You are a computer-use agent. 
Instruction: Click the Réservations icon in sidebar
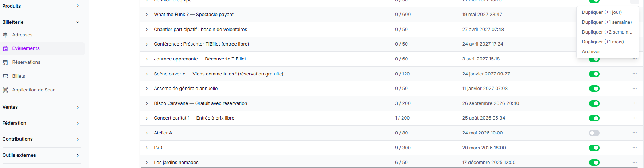click(x=5, y=62)
